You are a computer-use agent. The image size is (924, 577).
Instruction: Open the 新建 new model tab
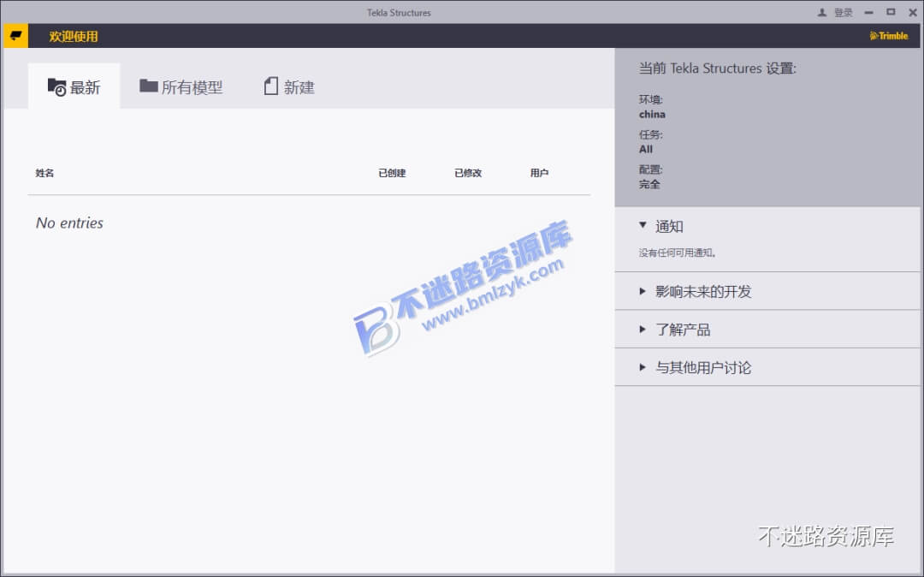pyautogui.click(x=289, y=87)
